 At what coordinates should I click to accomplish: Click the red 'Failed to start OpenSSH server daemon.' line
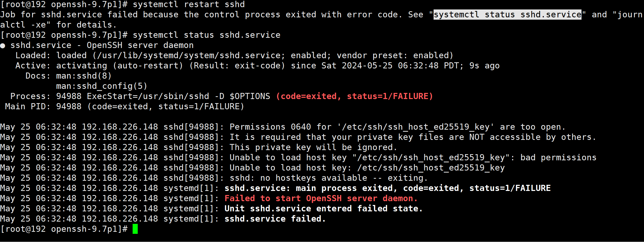pos(321,198)
